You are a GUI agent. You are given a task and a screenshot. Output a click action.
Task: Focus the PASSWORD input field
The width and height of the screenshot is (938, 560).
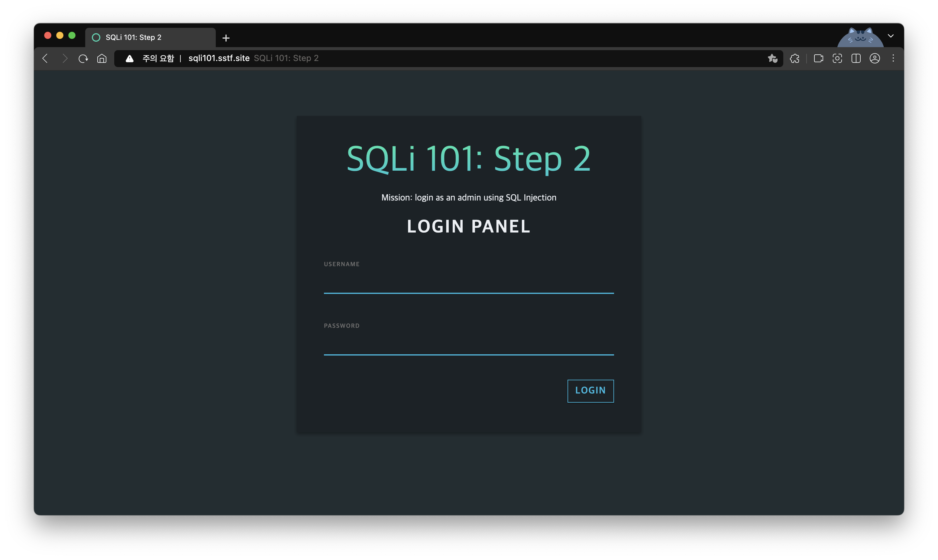point(468,345)
